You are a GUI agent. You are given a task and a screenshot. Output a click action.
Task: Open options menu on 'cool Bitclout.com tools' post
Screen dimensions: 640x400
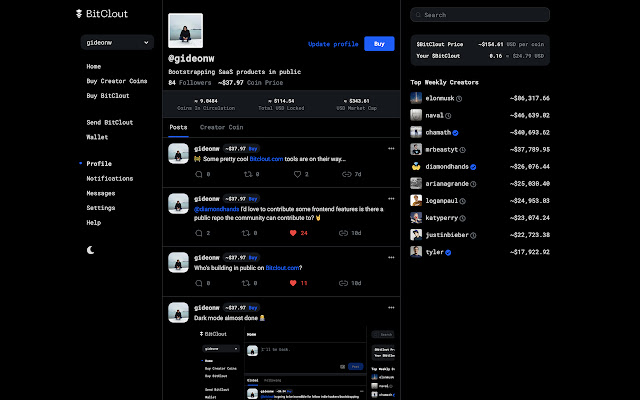tap(391, 149)
